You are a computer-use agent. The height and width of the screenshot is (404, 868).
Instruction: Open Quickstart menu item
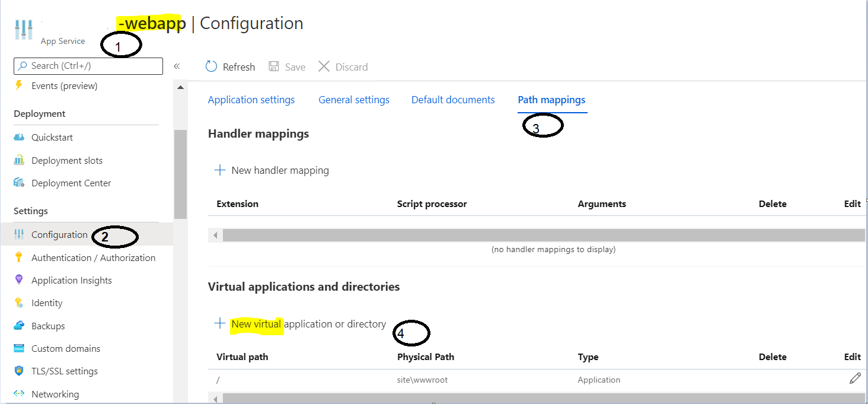[x=52, y=137]
